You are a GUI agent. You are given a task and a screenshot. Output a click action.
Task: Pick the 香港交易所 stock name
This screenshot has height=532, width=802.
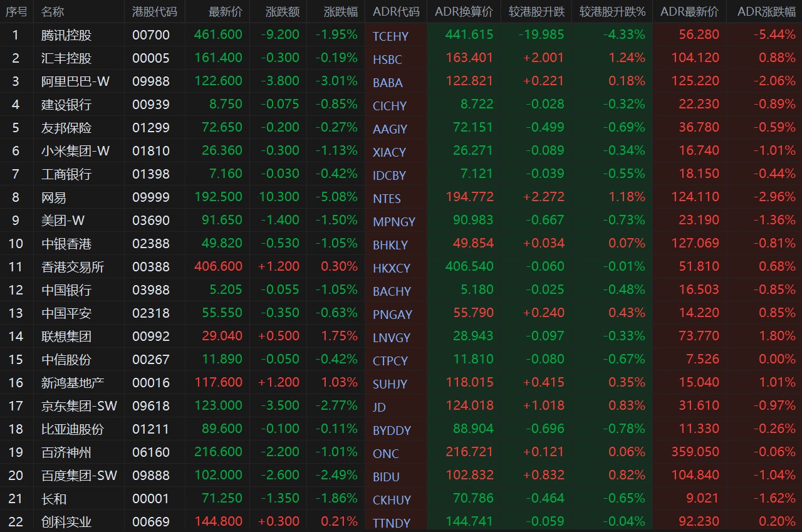tap(73, 267)
